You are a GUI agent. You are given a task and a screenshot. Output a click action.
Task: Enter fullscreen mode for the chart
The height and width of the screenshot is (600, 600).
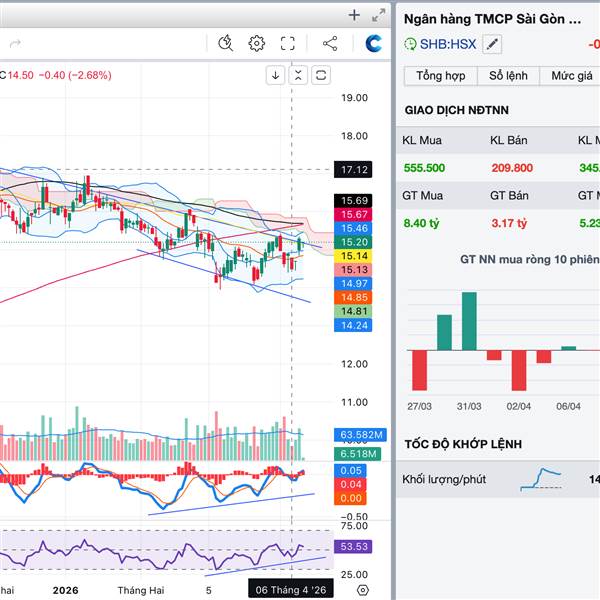pyautogui.click(x=288, y=43)
